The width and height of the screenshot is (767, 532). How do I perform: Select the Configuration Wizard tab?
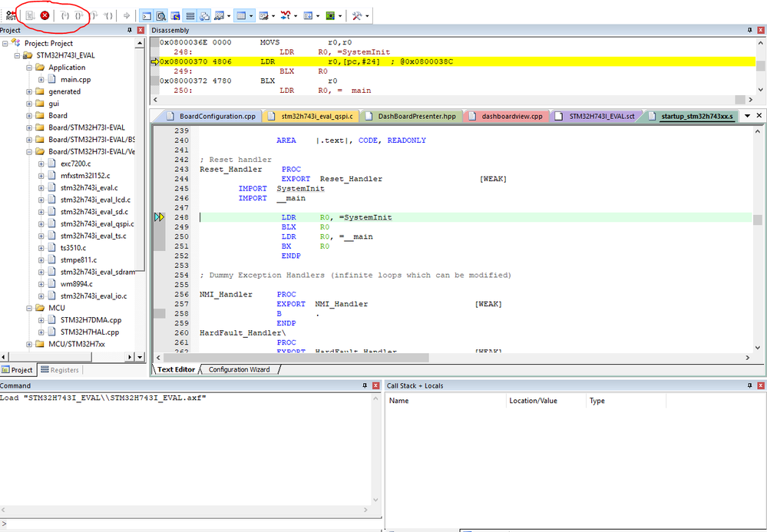click(x=240, y=370)
